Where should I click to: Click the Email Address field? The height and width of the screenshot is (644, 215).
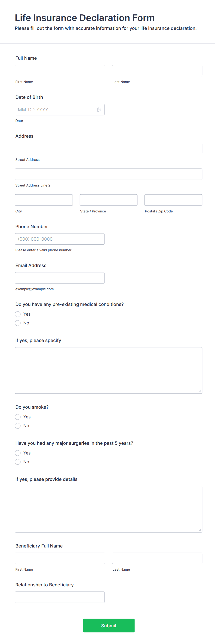[x=60, y=277]
